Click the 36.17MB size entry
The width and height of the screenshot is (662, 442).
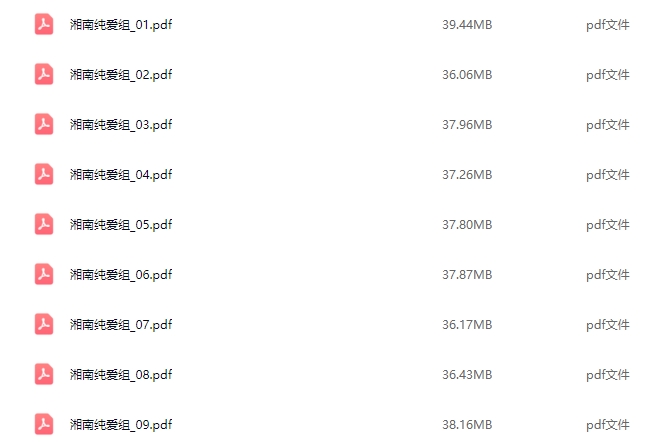[x=467, y=325]
